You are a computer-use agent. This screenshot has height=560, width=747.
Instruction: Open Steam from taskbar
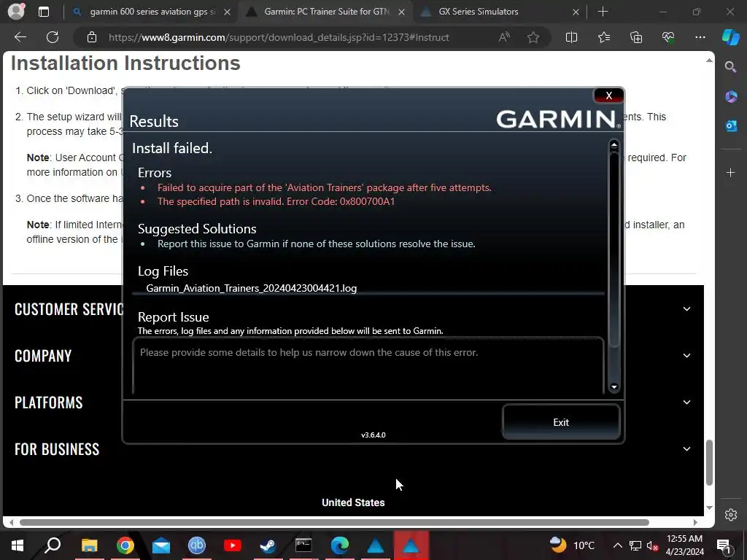[x=268, y=545]
